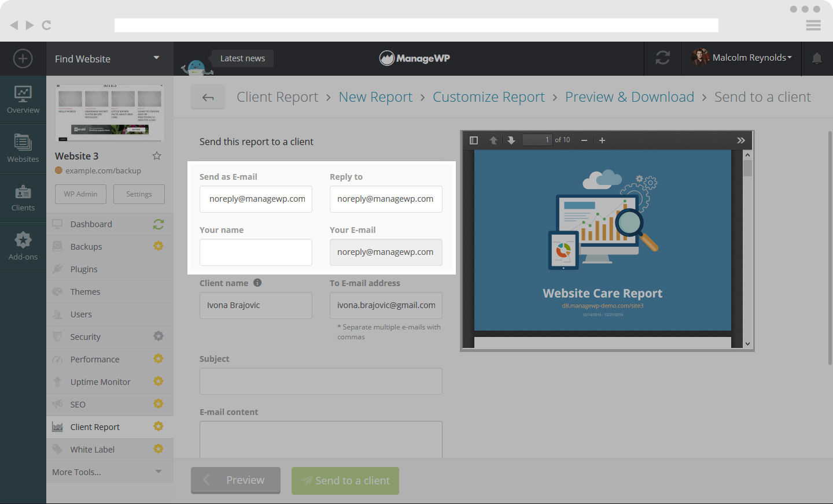Click the Uptime Monitor gear badge

pos(159,381)
